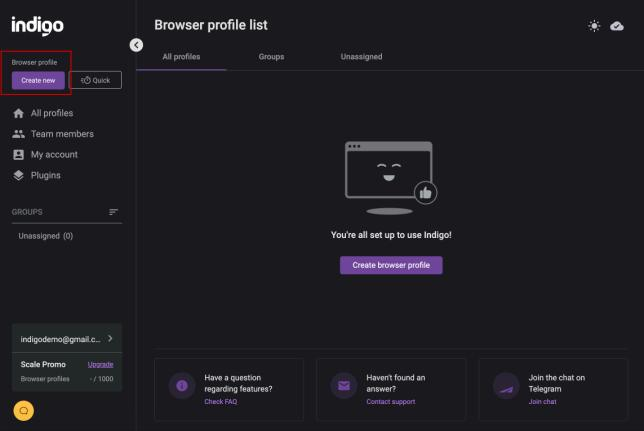Click the groups sort filter icon
The width and height of the screenshot is (644, 431).
[114, 211]
